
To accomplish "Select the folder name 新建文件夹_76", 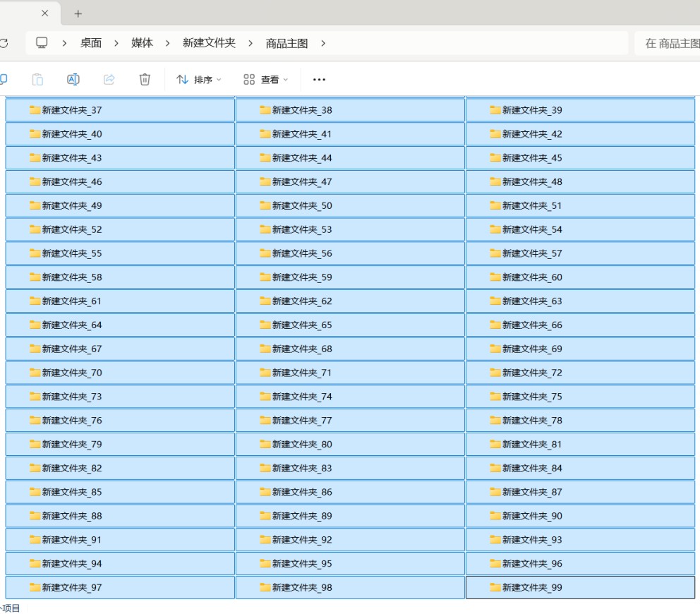I will [x=72, y=421].
